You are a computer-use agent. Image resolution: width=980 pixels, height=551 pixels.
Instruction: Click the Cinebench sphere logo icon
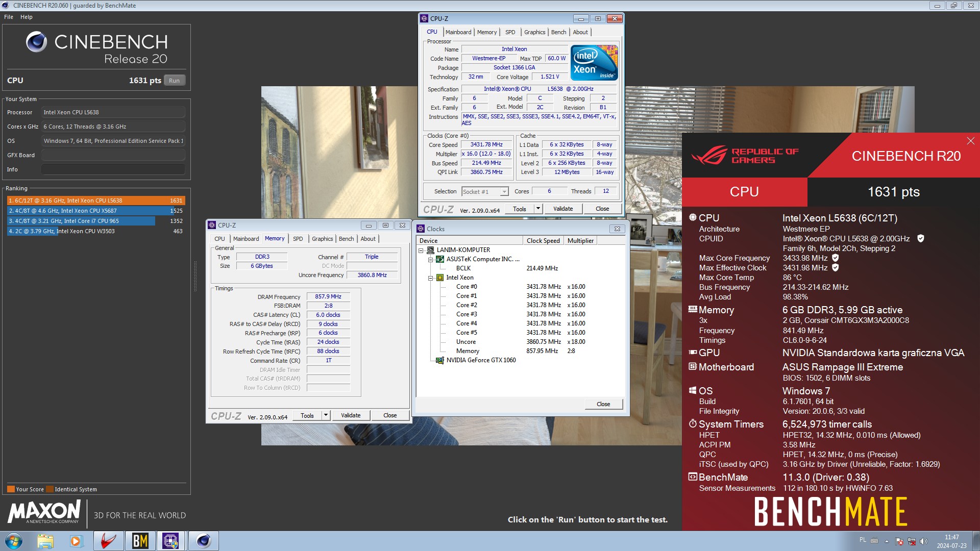point(37,42)
